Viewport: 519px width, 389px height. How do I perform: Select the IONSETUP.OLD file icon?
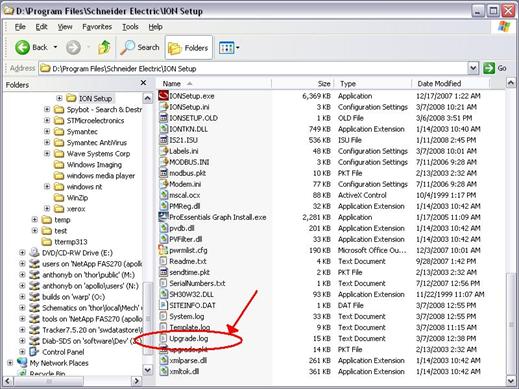(x=164, y=118)
